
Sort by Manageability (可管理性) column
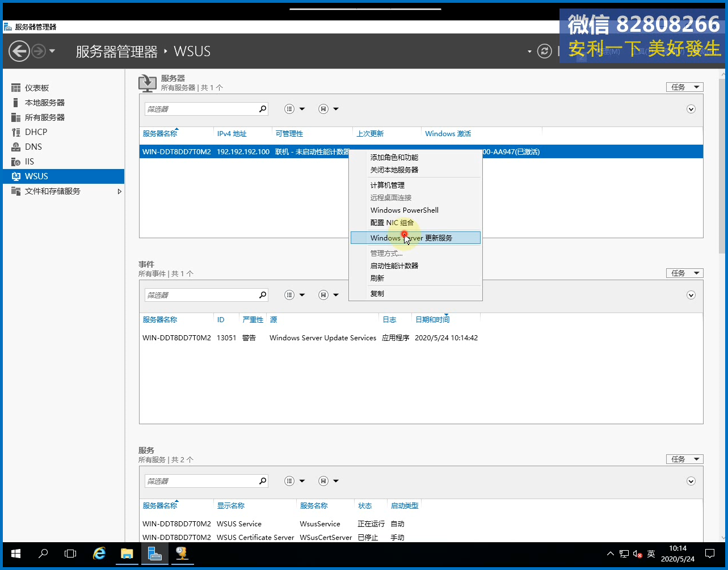click(289, 134)
